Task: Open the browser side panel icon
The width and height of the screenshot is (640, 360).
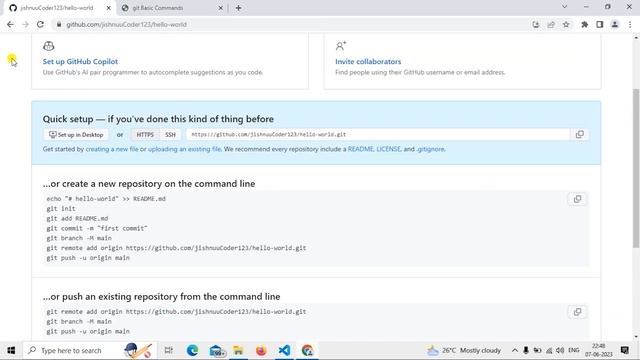Action: click(600, 24)
